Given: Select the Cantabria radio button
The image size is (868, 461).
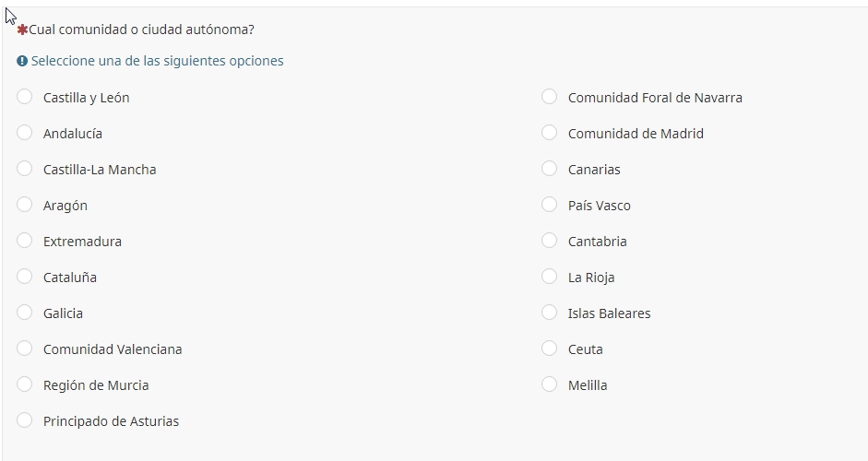Looking at the screenshot, I should tap(550, 241).
